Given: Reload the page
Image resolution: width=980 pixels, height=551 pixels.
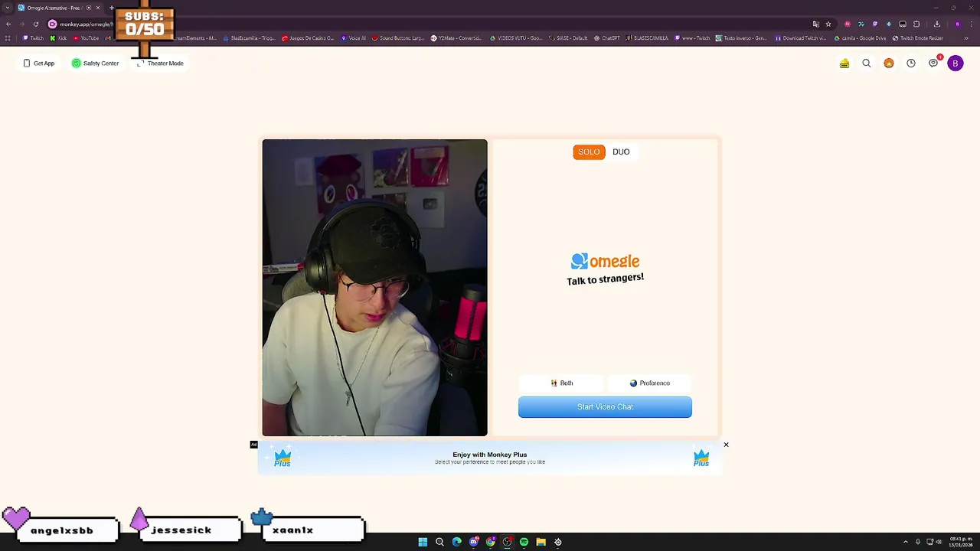Looking at the screenshot, I should [x=35, y=24].
